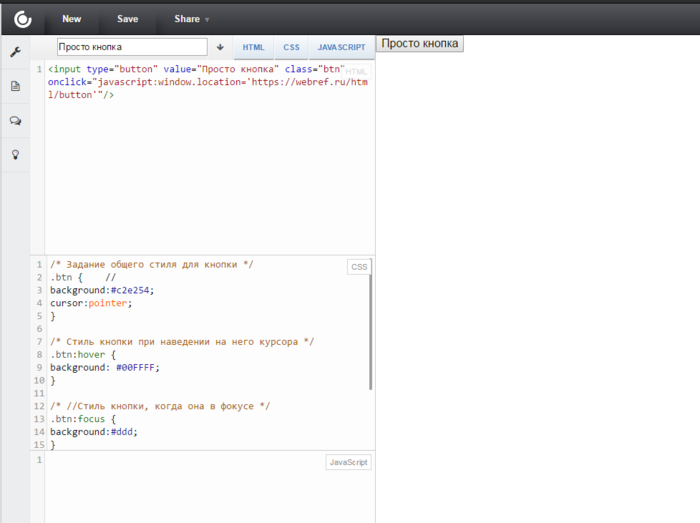Click the download arrow next to title field

click(x=220, y=47)
